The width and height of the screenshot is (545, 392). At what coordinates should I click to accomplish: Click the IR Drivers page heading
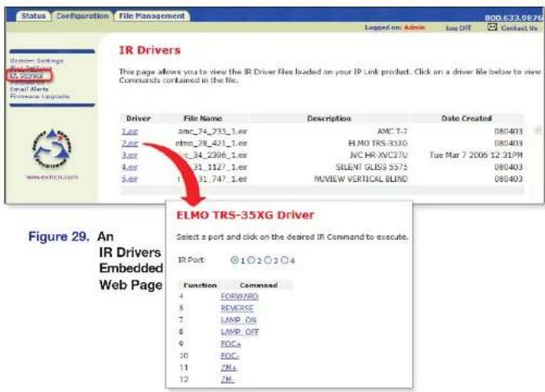coord(150,51)
